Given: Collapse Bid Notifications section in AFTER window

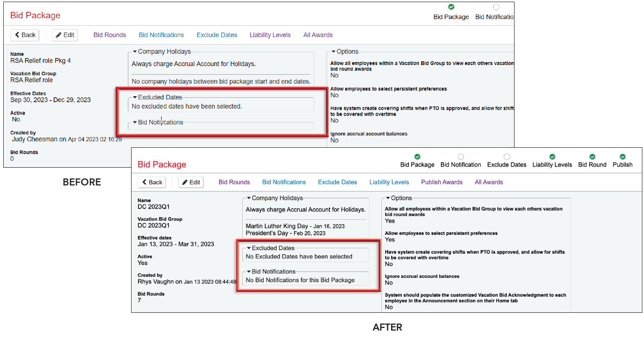Looking at the screenshot, I should (249, 271).
